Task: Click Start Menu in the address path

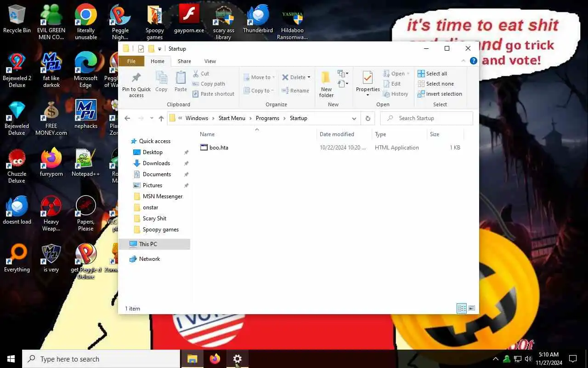Action: tap(232, 118)
